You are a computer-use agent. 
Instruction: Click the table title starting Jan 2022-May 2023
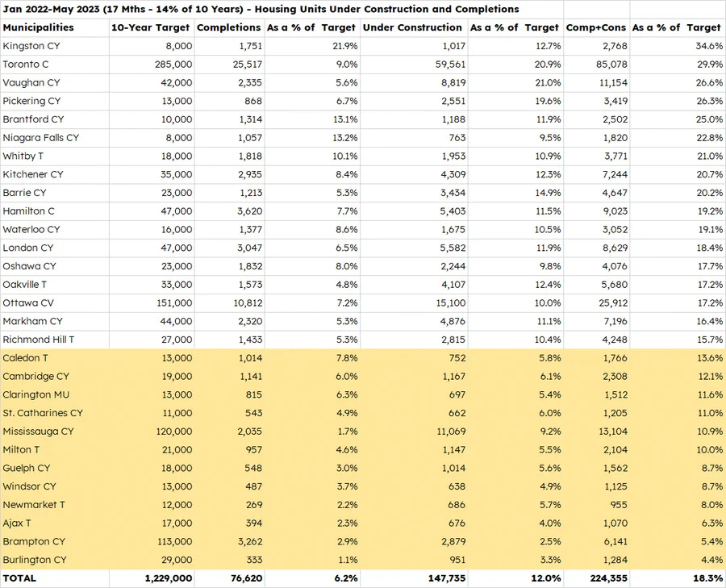tap(261, 9)
